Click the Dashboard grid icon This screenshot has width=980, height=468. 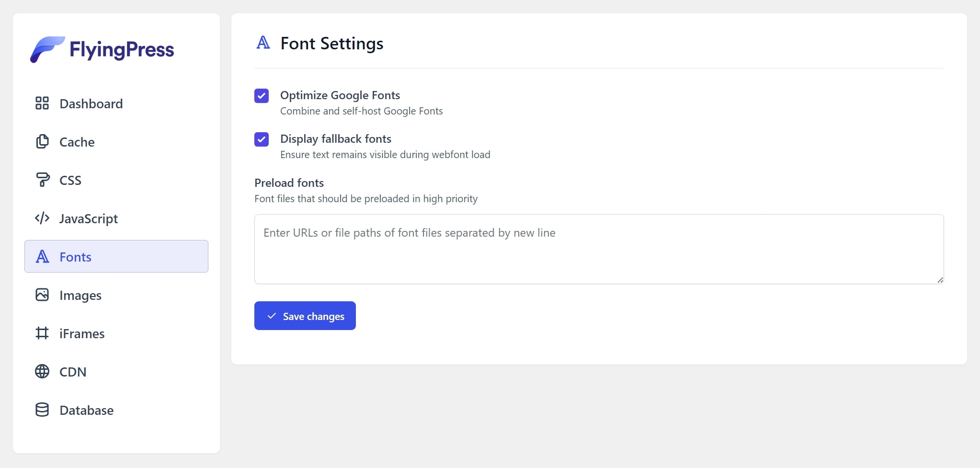point(42,103)
